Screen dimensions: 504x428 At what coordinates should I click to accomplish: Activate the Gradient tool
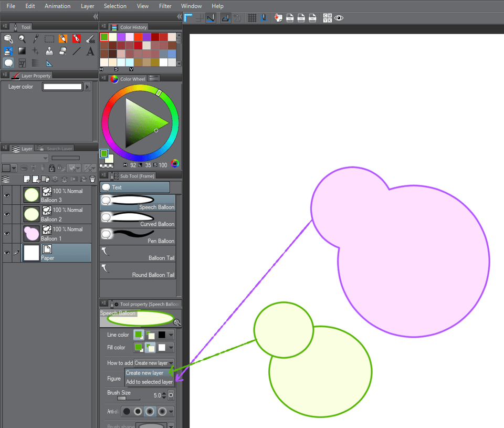pos(22,51)
